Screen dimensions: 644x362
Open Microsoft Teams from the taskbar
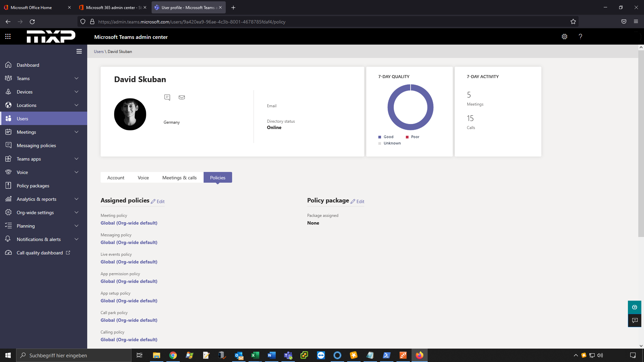tap(288, 355)
